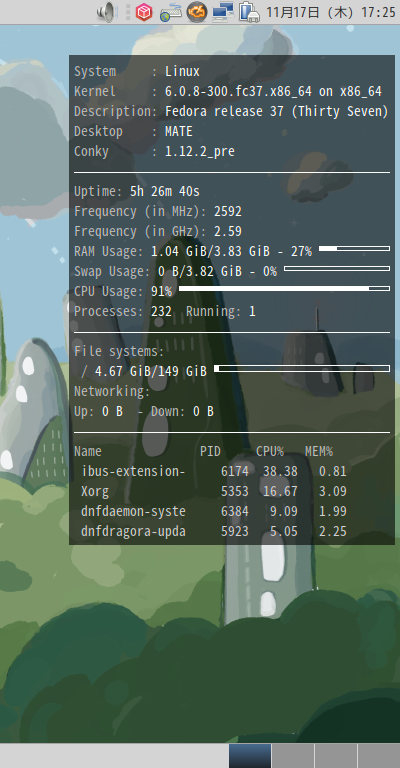Image resolution: width=400 pixels, height=768 pixels.
Task: Click the 'Up:' network label
Action: (84, 412)
